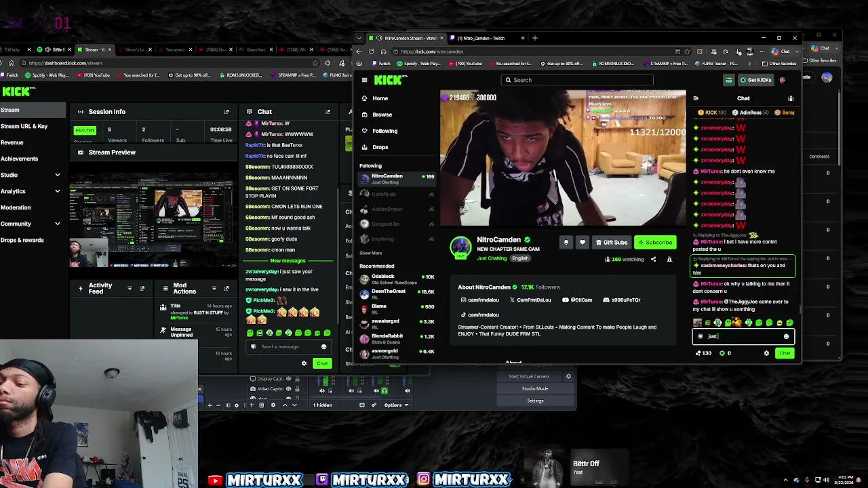Bookmark this page with the star icon
The height and width of the screenshot is (488, 868).
(x=688, y=52)
